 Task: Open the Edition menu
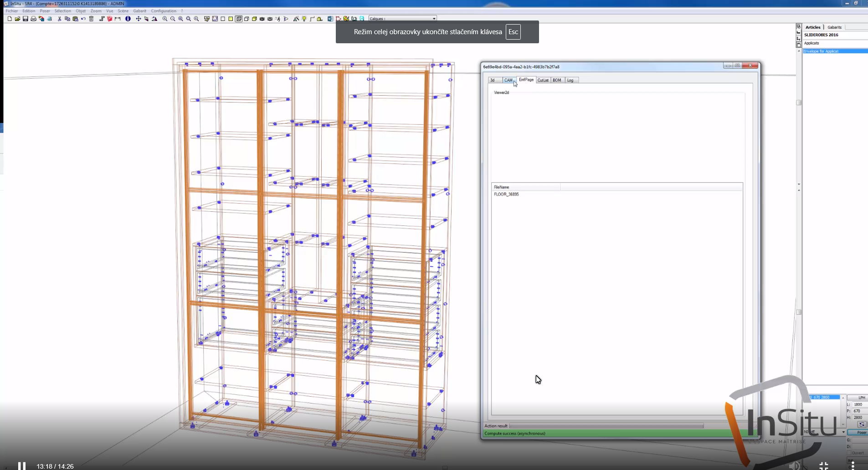tap(29, 11)
